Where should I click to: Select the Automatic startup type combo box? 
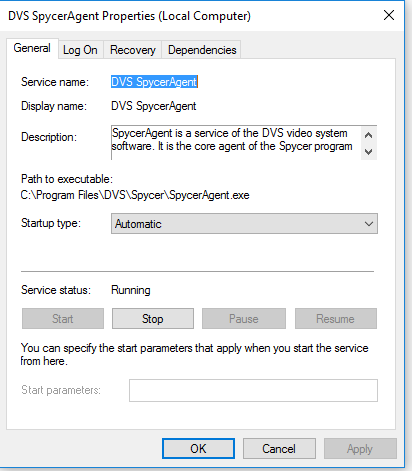click(x=244, y=224)
